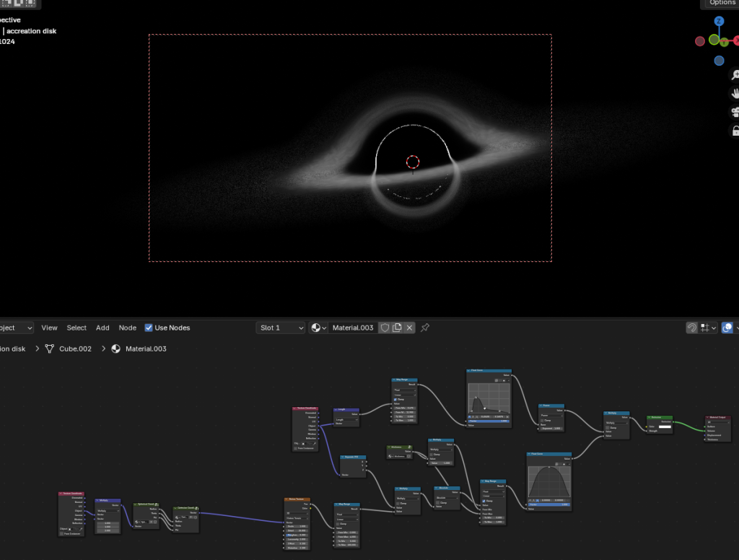Collapse the Emission node with its arrow
The width and height of the screenshot is (739, 560).
pos(649,417)
